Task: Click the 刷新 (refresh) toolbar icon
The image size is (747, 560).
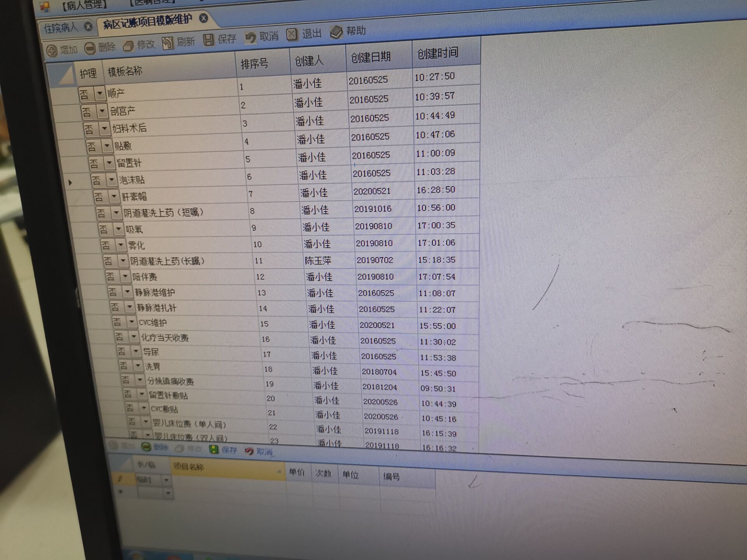Action: pyautogui.click(x=168, y=43)
